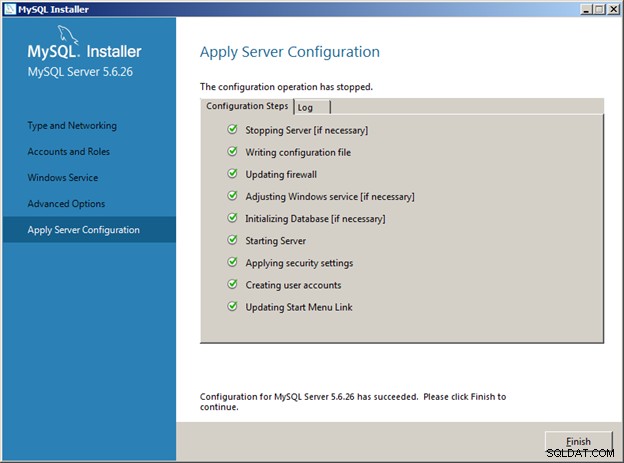The height and width of the screenshot is (463, 624).
Task: Click the MySQL dolphin logo
Action: (x=68, y=34)
